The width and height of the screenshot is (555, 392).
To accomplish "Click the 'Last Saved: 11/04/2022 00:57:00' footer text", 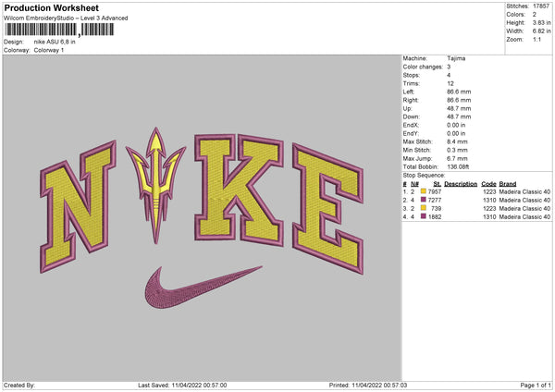I will (182, 386).
